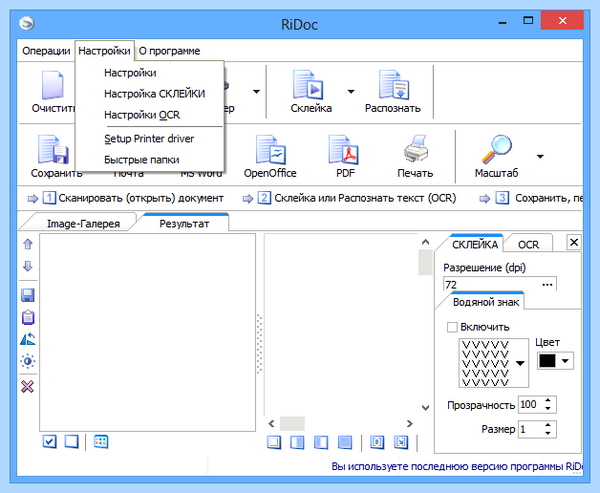
Task: Close the side settings panel
Action: tap(574, 242)
